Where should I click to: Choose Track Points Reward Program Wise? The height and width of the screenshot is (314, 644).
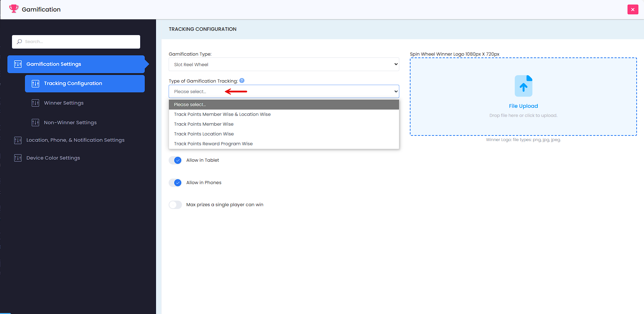(284, 144)
